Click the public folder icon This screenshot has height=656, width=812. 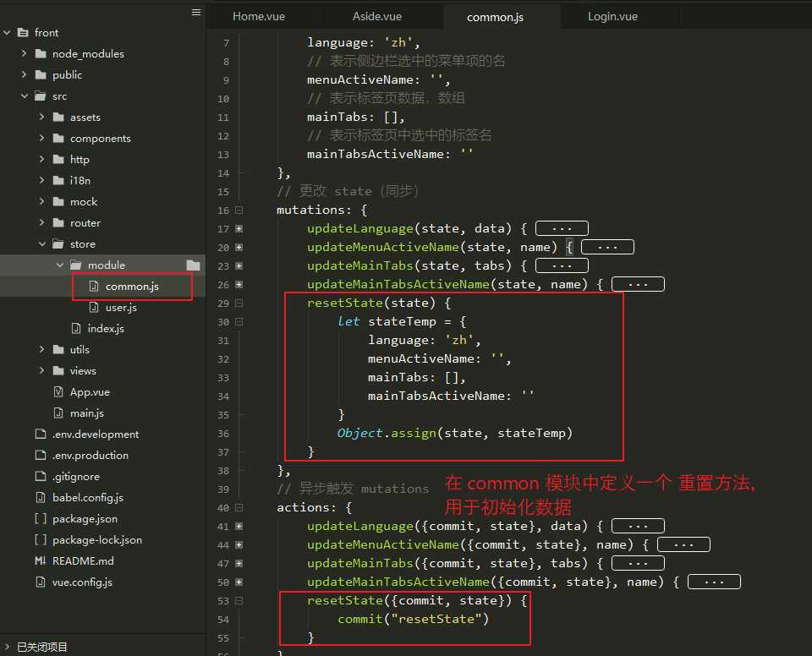[41, 75]
